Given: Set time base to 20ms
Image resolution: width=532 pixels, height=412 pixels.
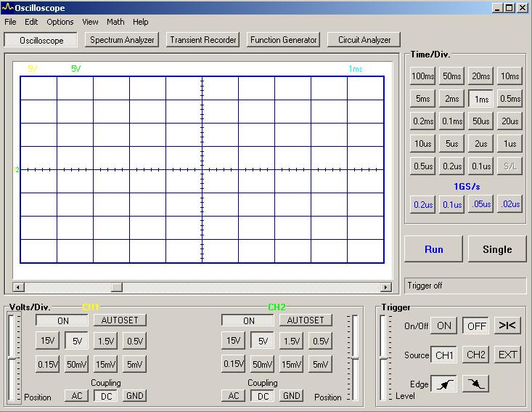Looking at the screenshot, I should 480,76.
